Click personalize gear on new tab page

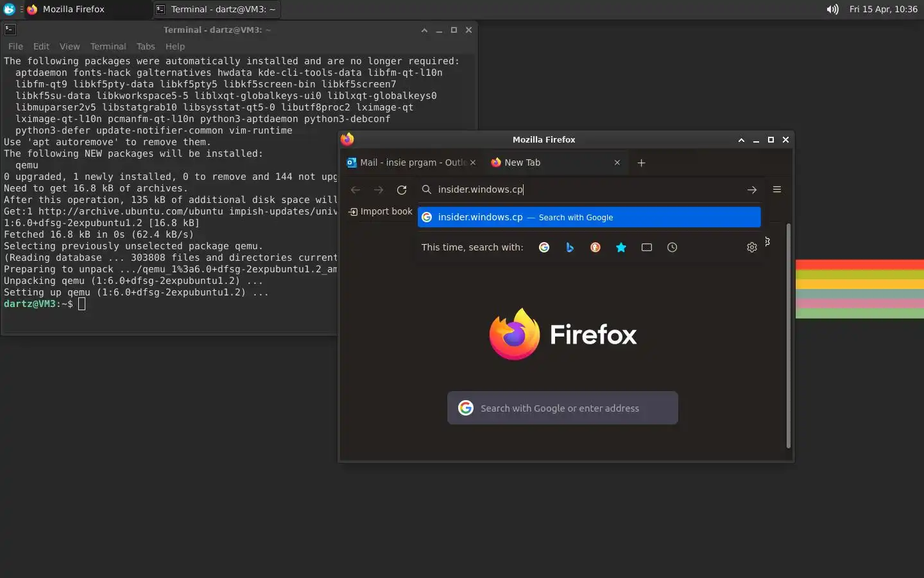767,241
